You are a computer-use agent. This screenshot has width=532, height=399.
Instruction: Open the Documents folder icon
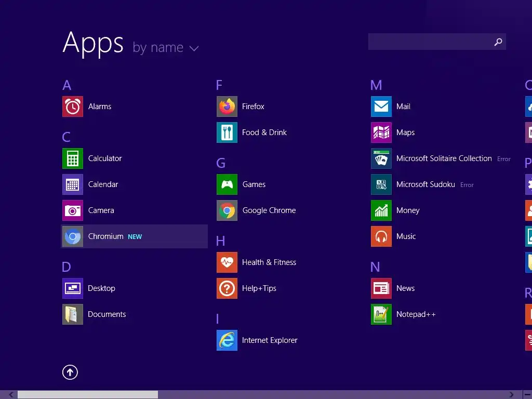[x=73, y=314]
